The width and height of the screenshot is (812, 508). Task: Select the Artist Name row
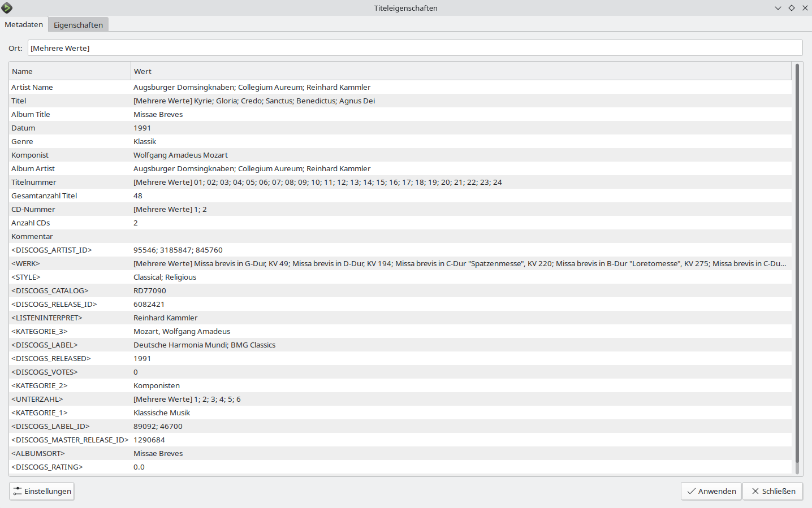coord(400,87)
